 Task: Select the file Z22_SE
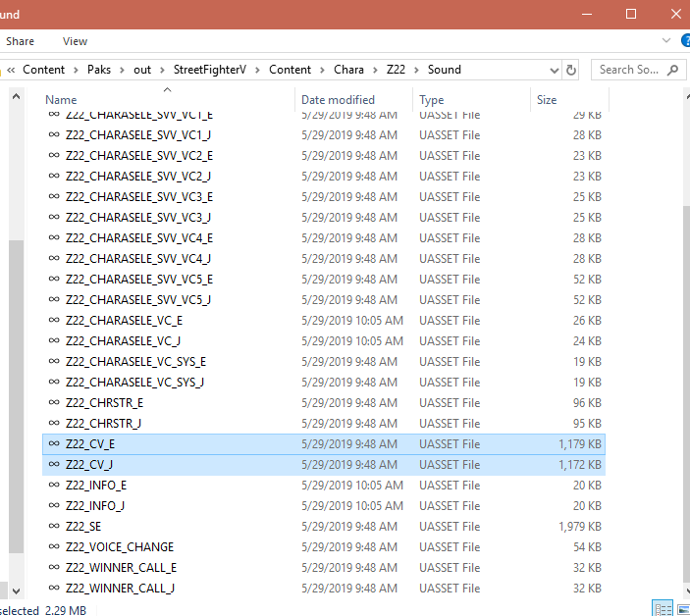pos(324,527)
